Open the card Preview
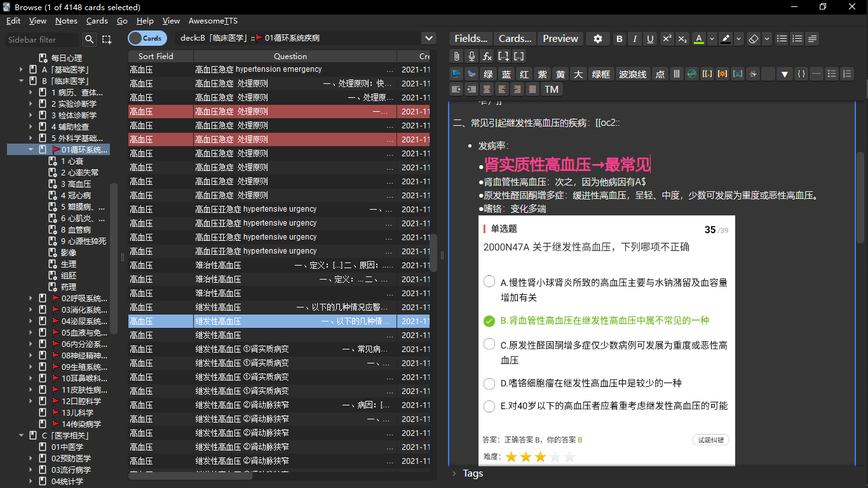The image size is (868, 488). pos(560,39)
